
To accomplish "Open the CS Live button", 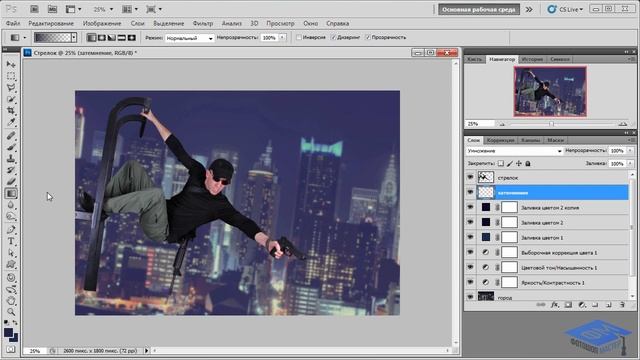I will 566,9.
